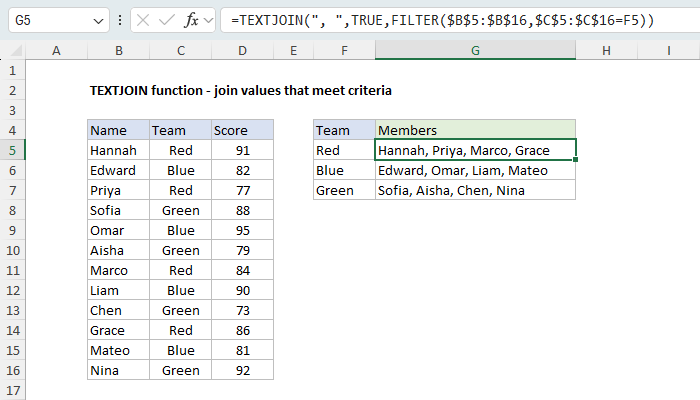The width and height of the screenshot is (700, 400).
Task: Click the 'Team' header cell in column F
Action: coord(344,130)
